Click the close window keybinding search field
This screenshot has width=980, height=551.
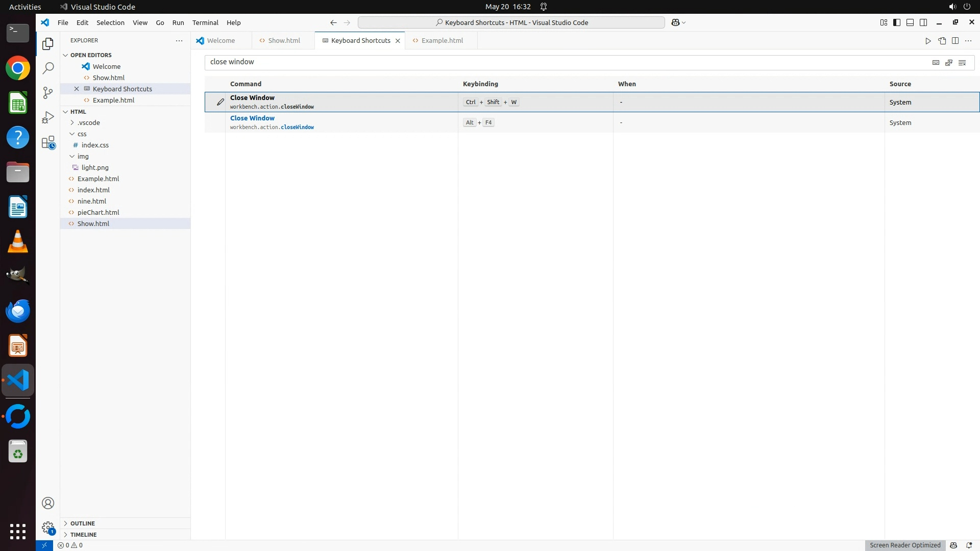[x=561, y=62]
